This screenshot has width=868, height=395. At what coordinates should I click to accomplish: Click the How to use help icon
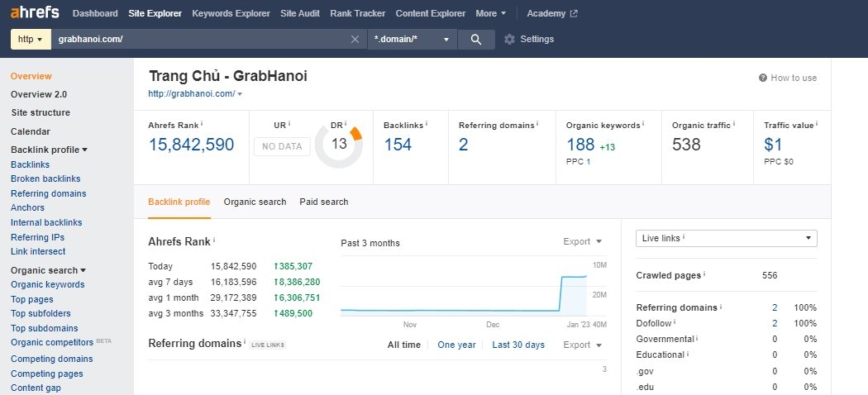tap(763, 78)
